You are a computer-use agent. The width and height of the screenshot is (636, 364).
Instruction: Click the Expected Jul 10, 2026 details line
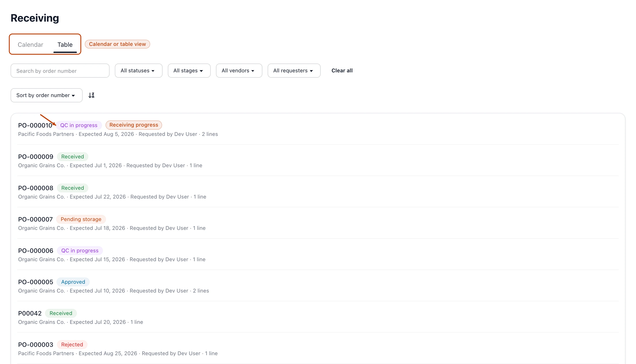click(113, 291)
